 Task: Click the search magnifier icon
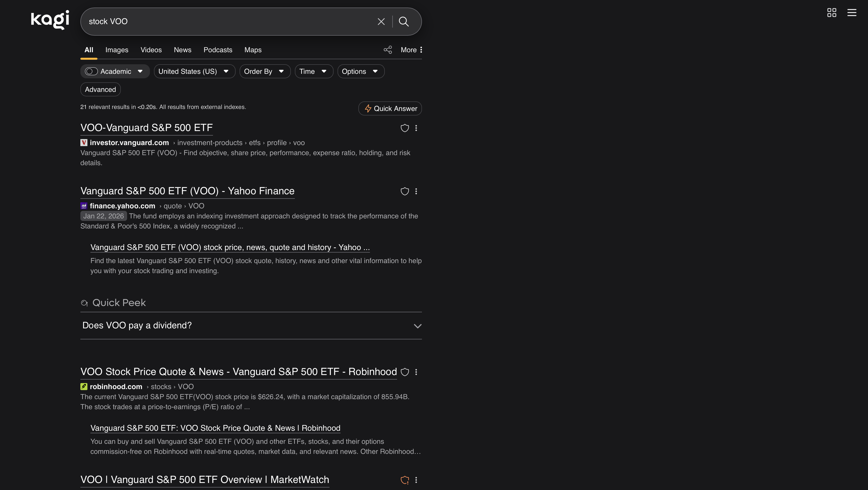coord(404,21)
